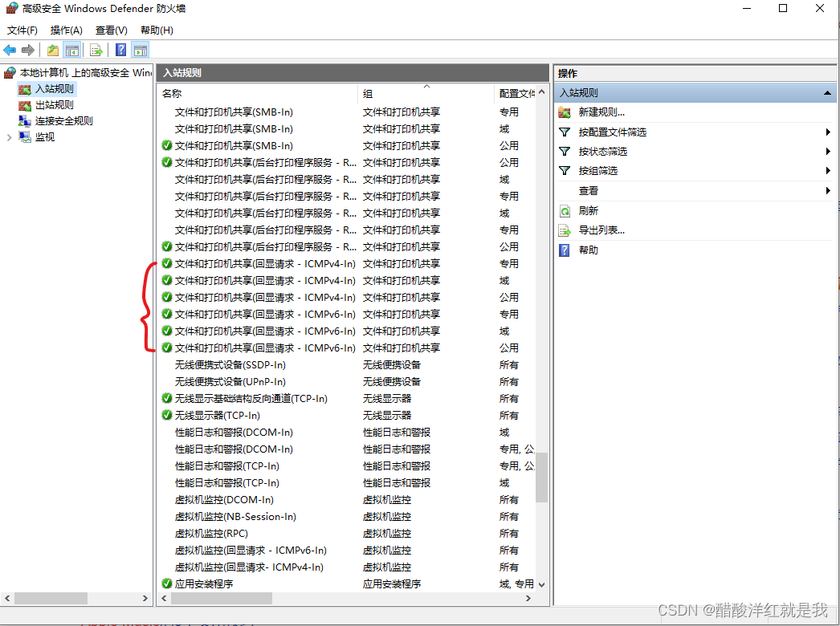Click the 导出列表 icon in actions pane
Screen dimensions: 840x626
[565, 231]
